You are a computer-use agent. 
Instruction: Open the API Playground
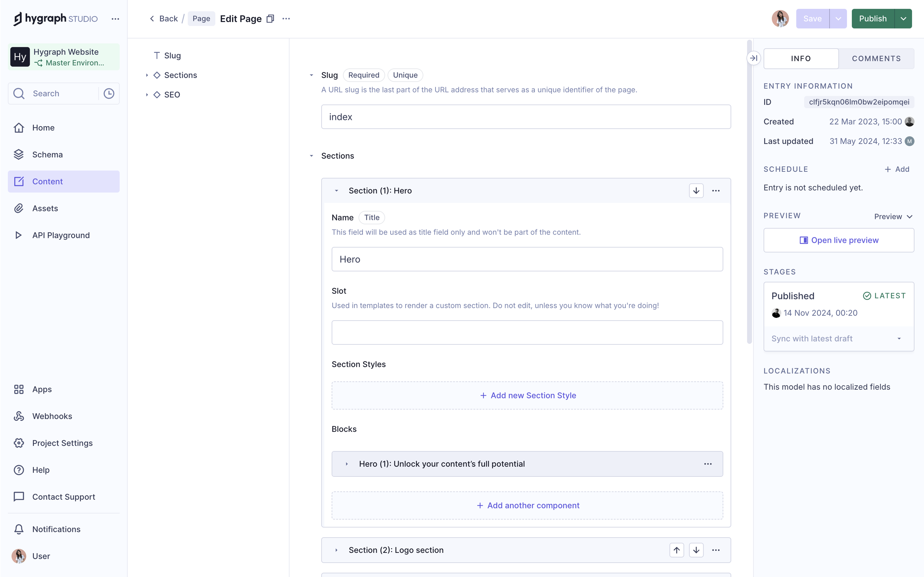61,235
